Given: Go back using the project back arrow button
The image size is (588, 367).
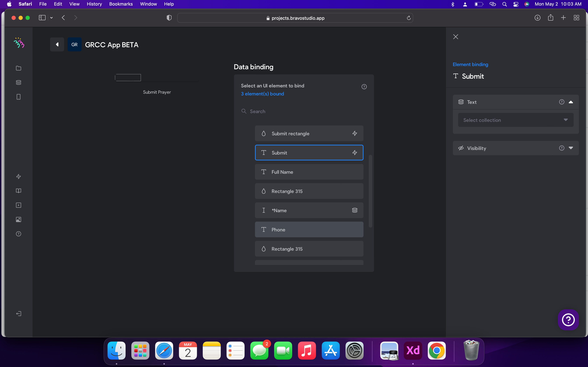Looking at the screenshot, I should [57, 44].
